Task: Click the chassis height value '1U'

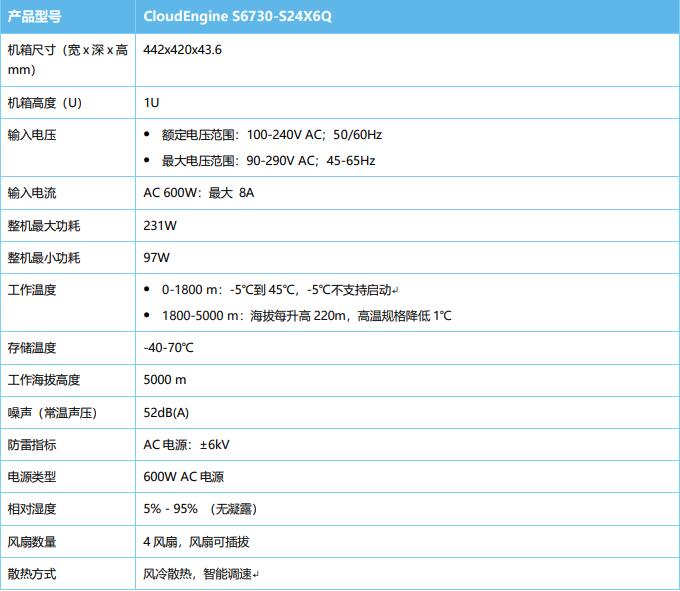Action: click(151, 103)
